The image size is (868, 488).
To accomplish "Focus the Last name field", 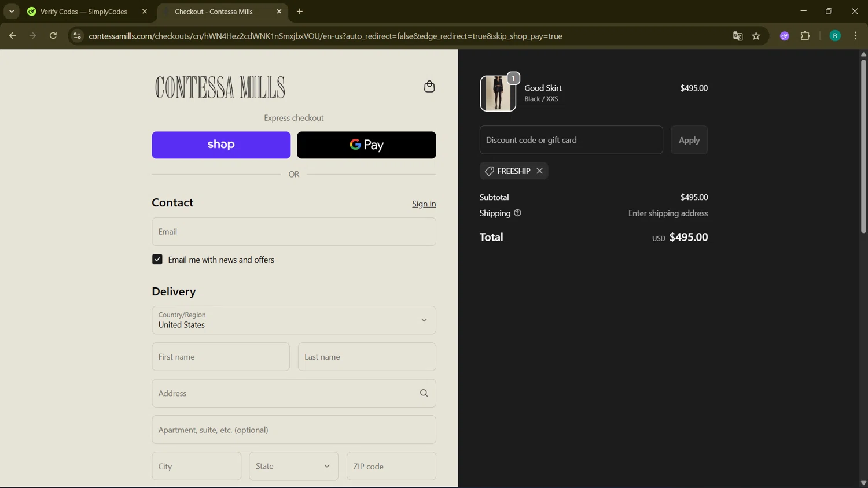I will click(367, 357).
